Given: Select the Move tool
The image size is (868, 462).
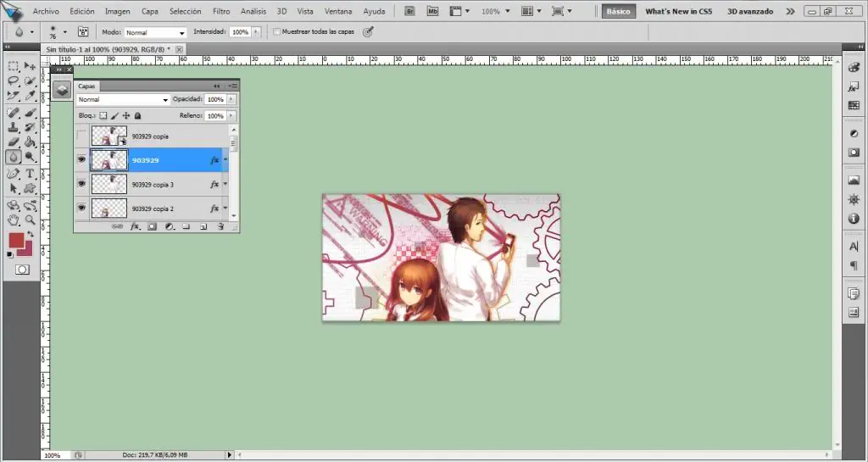Looking at the screenshot, I should [x=30, y=66].
